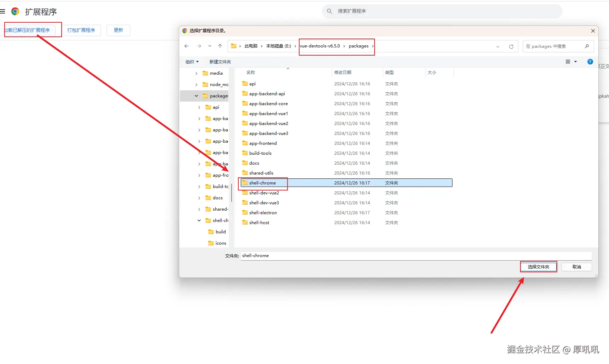Click the search magnifier in extensions search
609x364 pixels.
coord(329,11)
